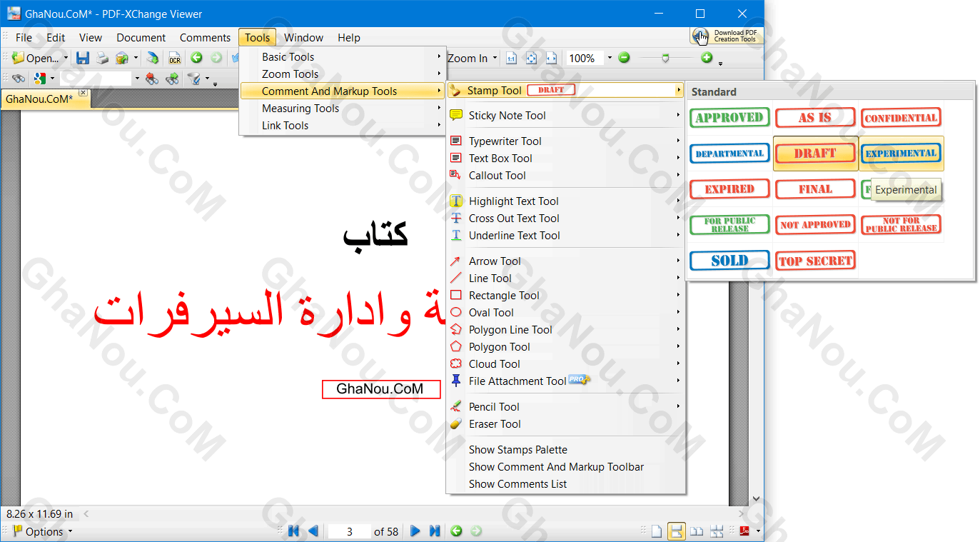The height and width of the screenshot is (542, 980).
Task: Click the green back arrow in the top toolbar
Action: click(196, 58)
